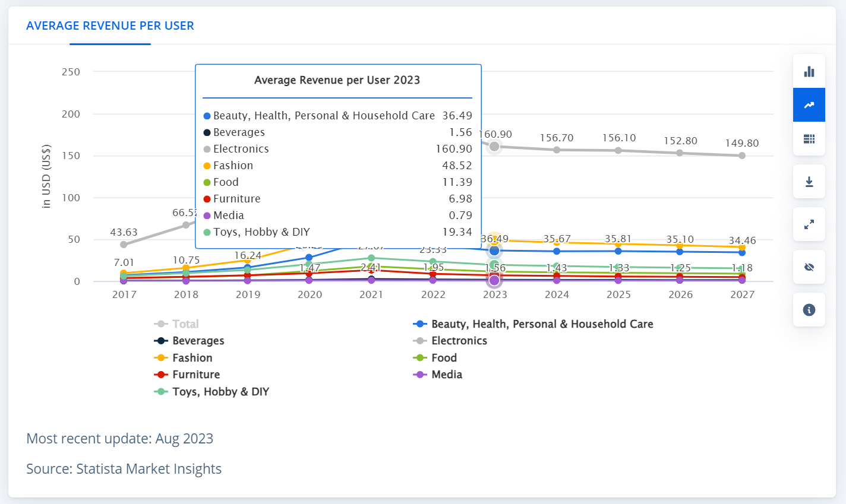Click 'Source: Statista Market Insights' text
Image resolution: width=846 pixels, height=504 pixels.
tap(124, 469)
